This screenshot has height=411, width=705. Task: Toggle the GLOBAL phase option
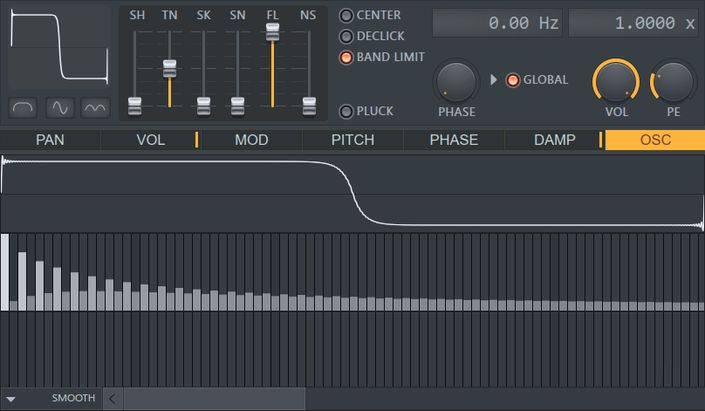click(513, 80)
